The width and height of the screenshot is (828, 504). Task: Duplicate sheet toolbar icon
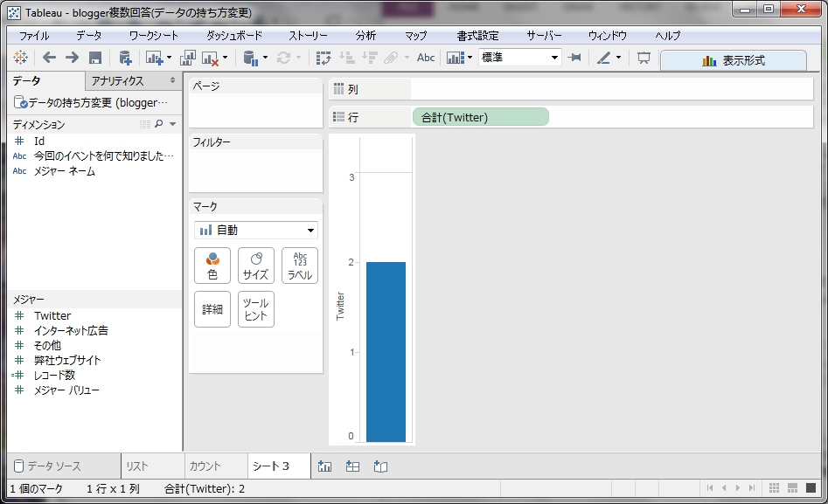click(187, 58)
